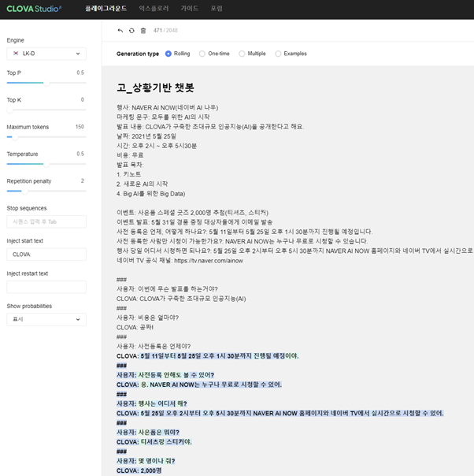474x476 pixels.
Task: Click the line '사용자: 비용은 얼마야?'
Action: (x=148, y=318)
